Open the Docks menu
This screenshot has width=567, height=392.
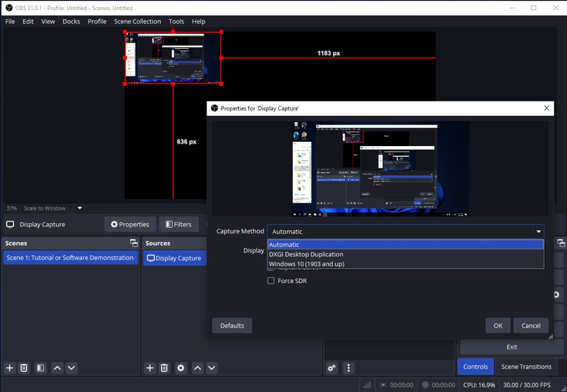click(71, 22)
